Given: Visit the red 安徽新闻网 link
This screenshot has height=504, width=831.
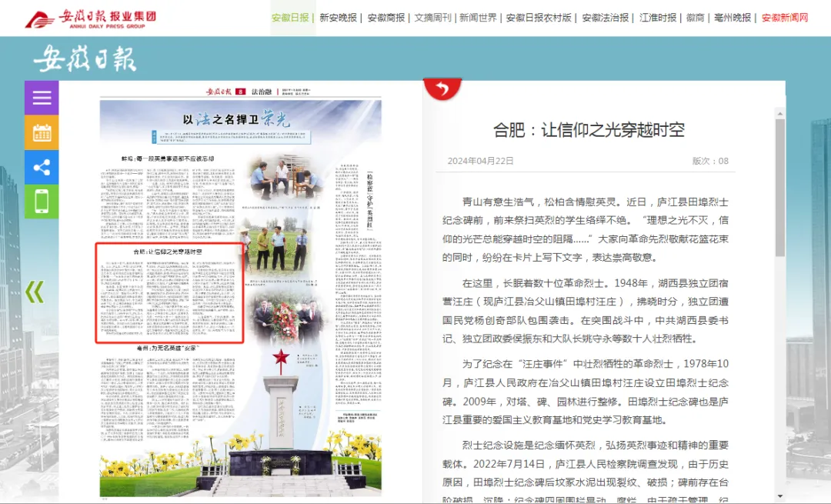Looking at the screenshot, I should point(785,18).
